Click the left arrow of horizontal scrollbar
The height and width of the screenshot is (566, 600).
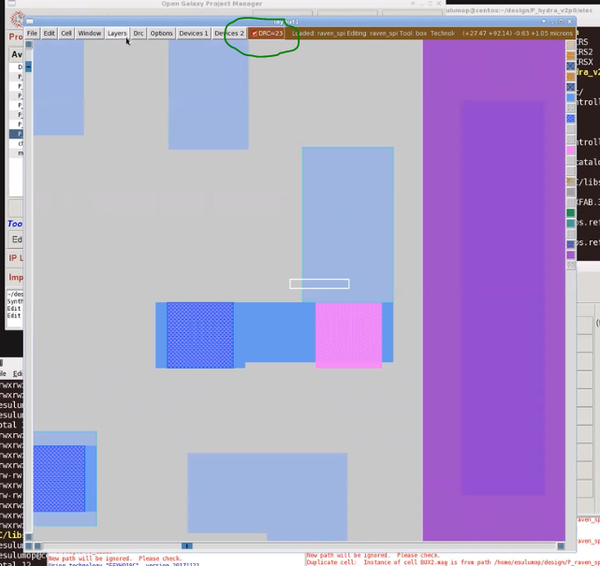(x=38, y=546)
